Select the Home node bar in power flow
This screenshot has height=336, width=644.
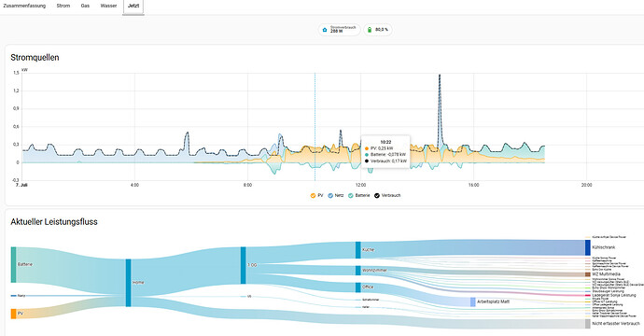tap(128, 283)
